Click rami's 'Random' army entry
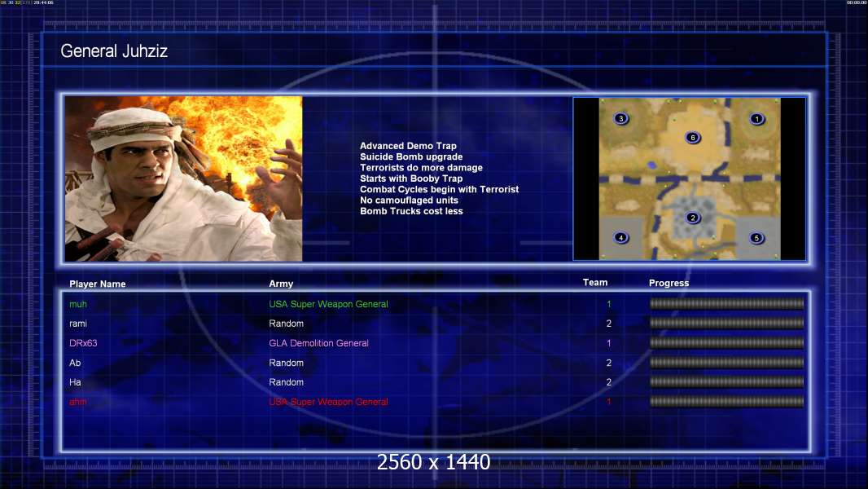The height and width of the screenshot is (489, 868). click(286, 324)
